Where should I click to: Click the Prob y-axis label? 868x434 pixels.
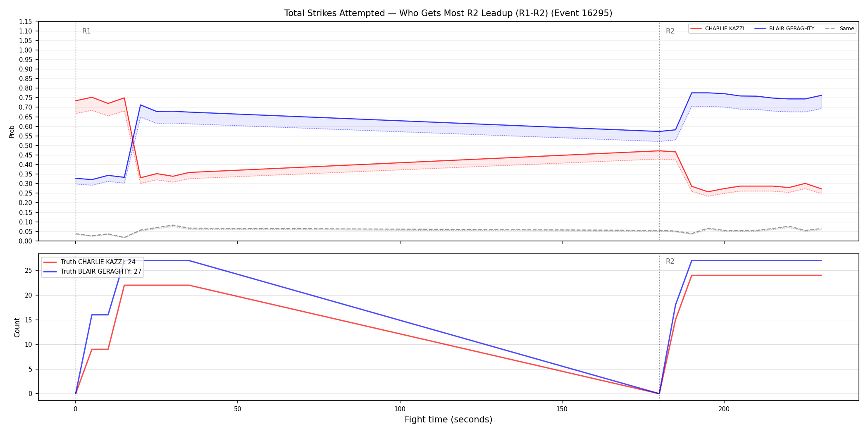coord(12,131)
